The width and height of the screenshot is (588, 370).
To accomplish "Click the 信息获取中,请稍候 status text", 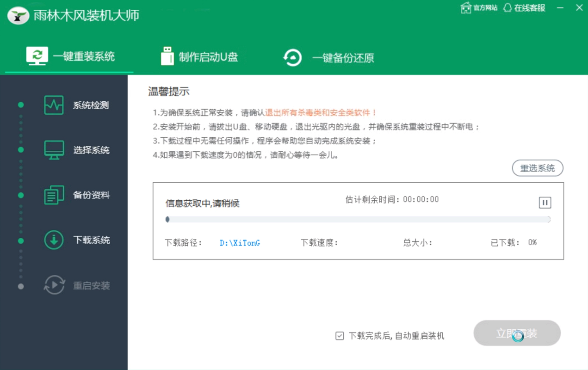I will [203, 203].
